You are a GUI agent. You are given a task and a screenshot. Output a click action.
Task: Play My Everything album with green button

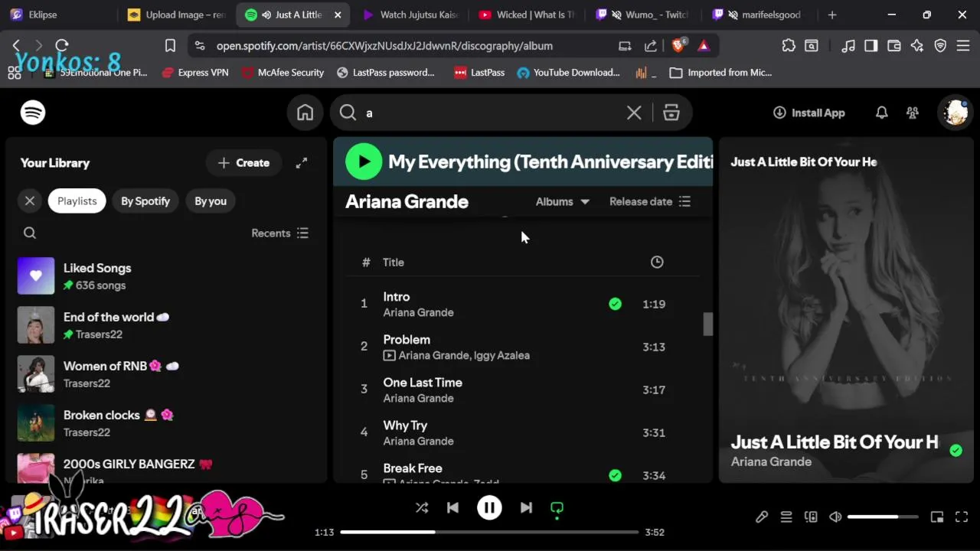coord(364,161)
